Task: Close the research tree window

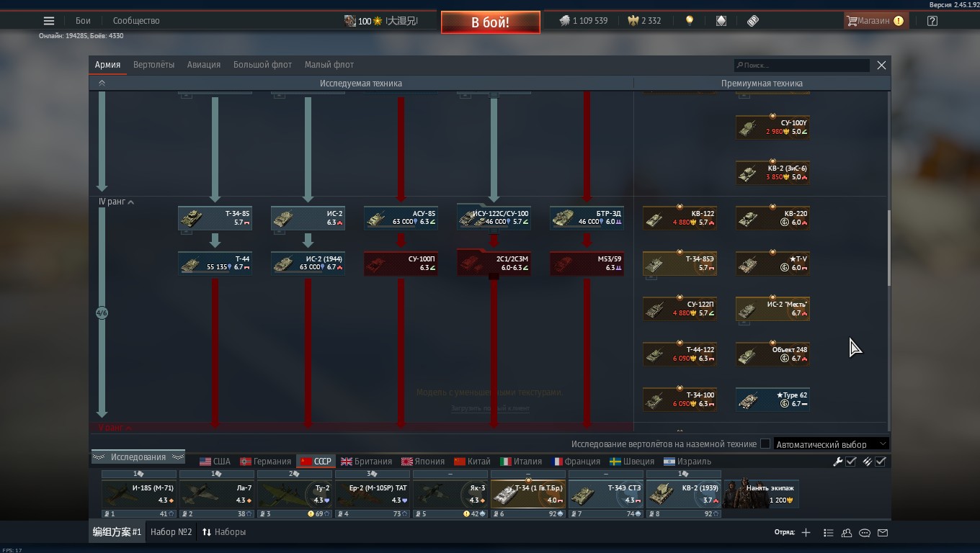Action: [x=881, y=65]
